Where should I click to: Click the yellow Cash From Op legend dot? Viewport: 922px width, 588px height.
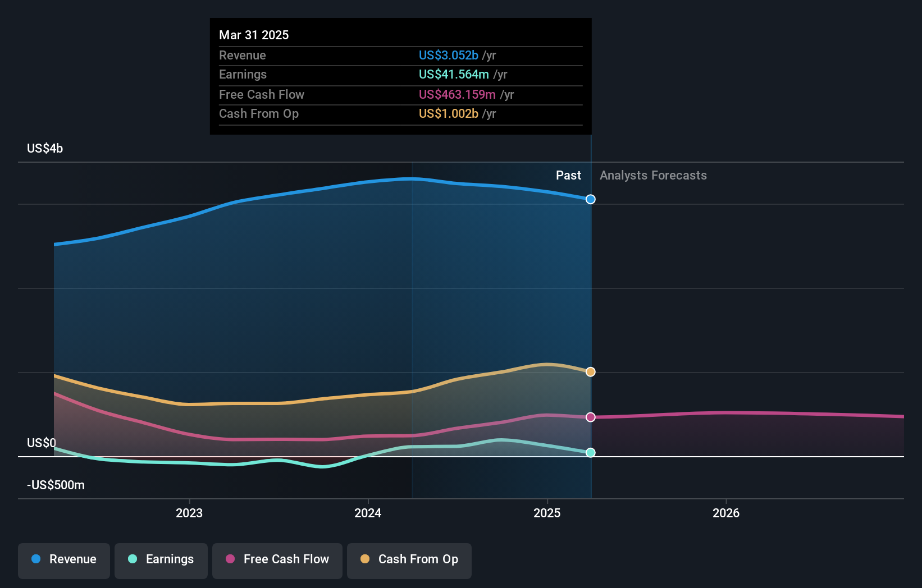click(x=365, y=559)
